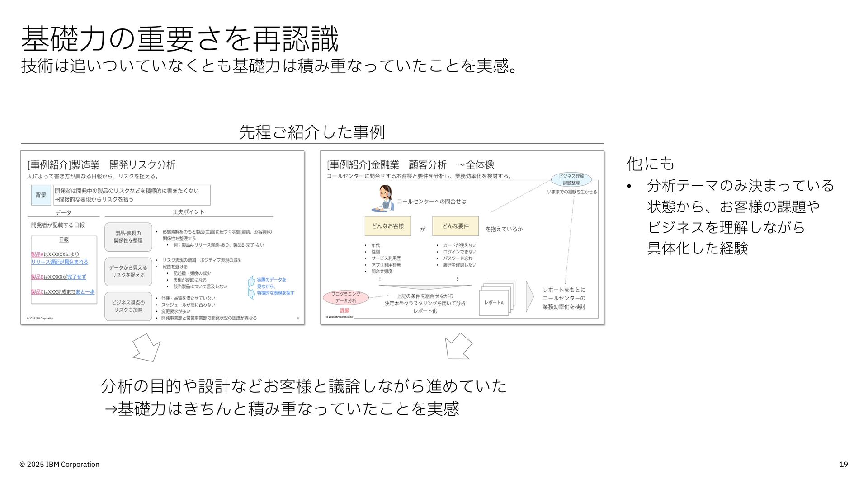Click the slide title 基礎力の重要さを再認識
The image size is (868, 488).
point(179,39)
